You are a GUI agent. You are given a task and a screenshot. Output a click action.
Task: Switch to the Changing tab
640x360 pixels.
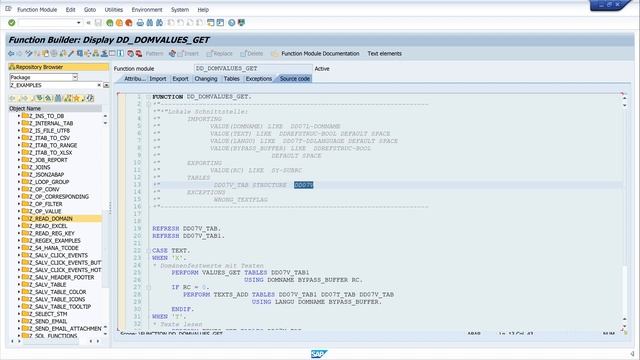(x=206, y=79)
